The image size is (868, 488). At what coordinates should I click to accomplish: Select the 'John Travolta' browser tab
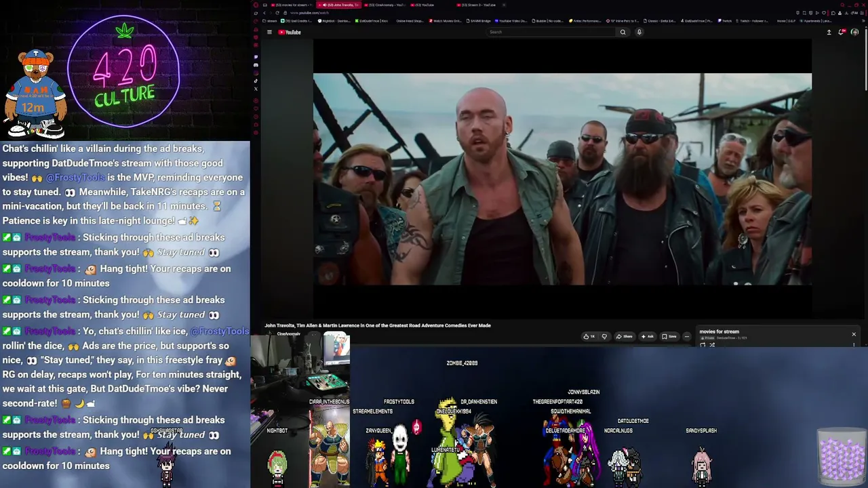339,5
